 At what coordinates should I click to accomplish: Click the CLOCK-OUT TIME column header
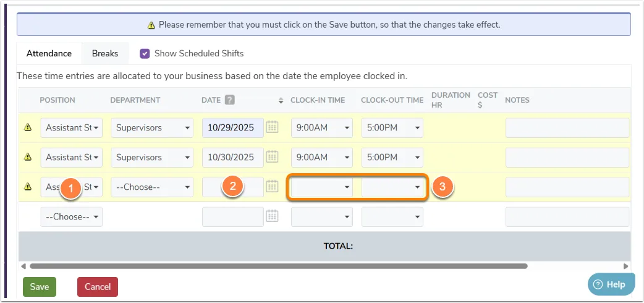point(392,100)
